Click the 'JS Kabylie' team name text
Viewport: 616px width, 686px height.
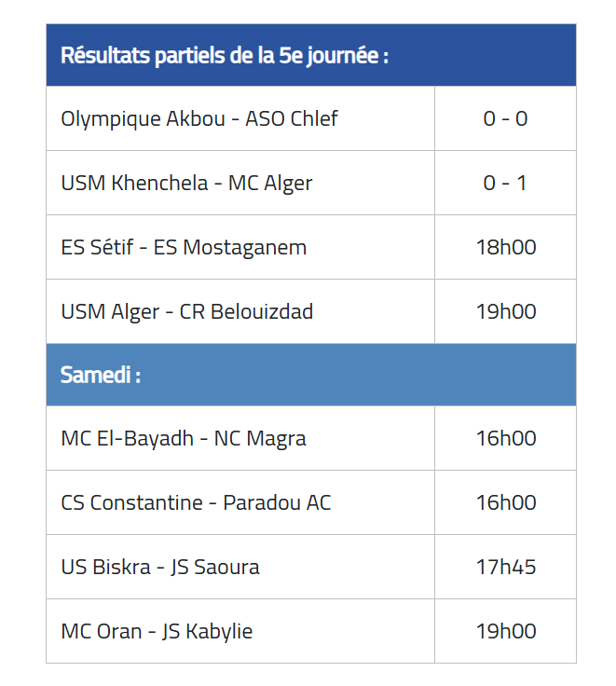point(208,632)
